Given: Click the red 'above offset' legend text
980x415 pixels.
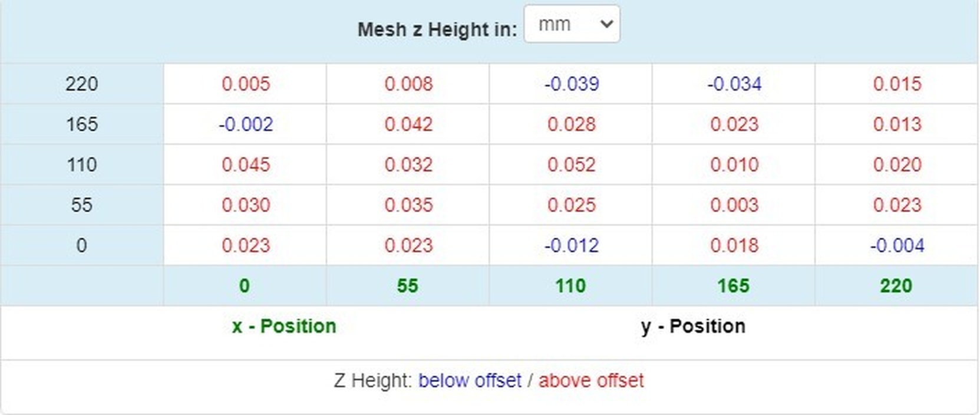Looking at the screenshot, I should 590,381.
